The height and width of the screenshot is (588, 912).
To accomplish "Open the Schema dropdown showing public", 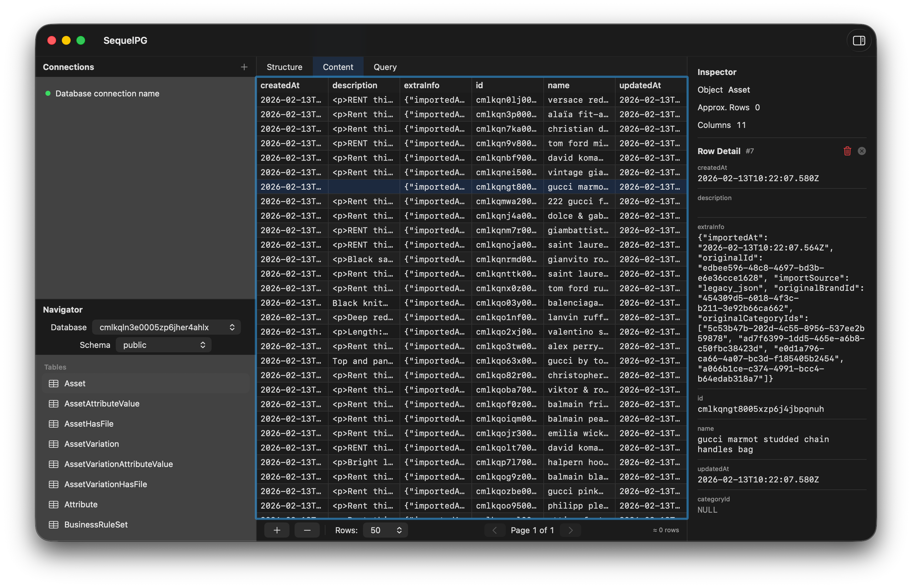I will pos(164,344).
